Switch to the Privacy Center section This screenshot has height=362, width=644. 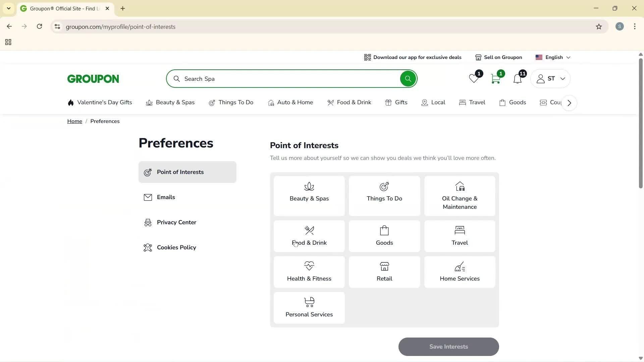point(176,222)
